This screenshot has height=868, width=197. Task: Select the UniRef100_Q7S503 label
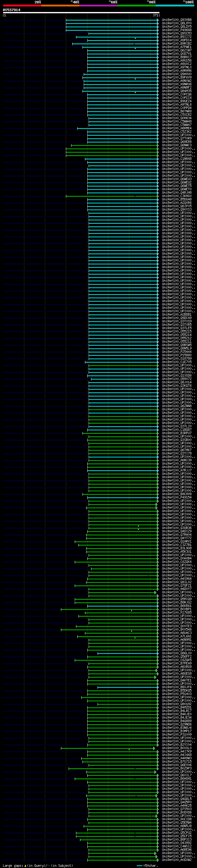coord(176,809)
